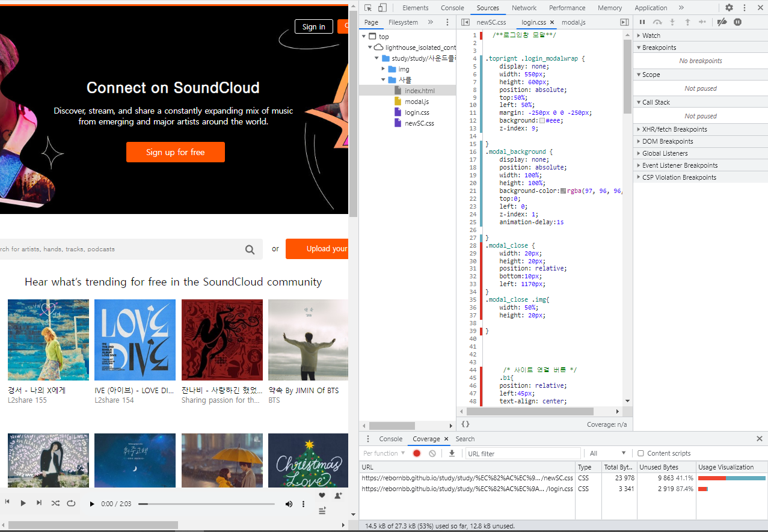Export coverage data download icon
This screenshot has width=768, height=532.
click(x=452, y=453)
